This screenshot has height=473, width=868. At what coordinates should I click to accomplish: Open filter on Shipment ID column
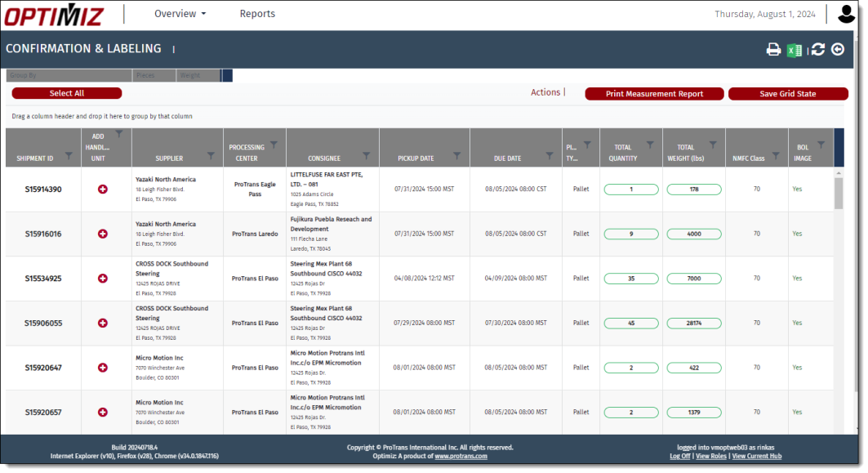pyautogui.click(x=69, y=154)
